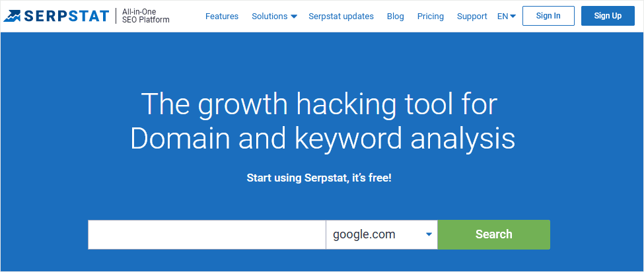Go to Serpstat updates page
Viewport: 644px width, 272px height.
coord(341,17)
